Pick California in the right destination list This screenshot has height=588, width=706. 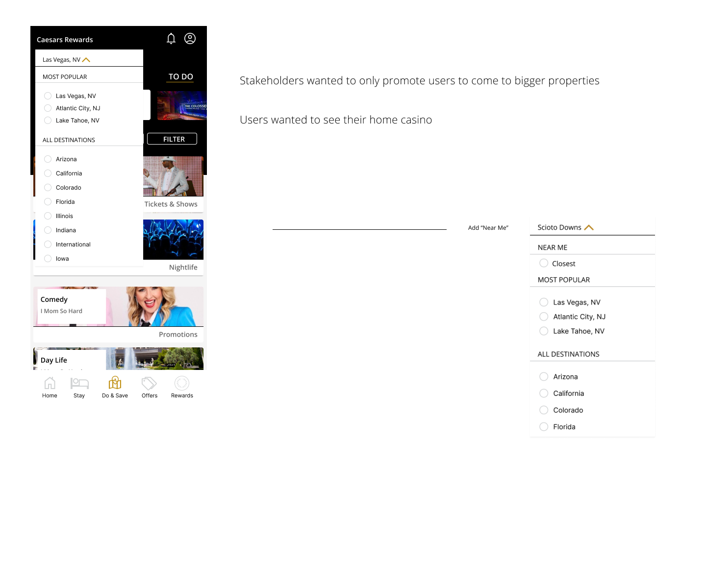point(544,393)
